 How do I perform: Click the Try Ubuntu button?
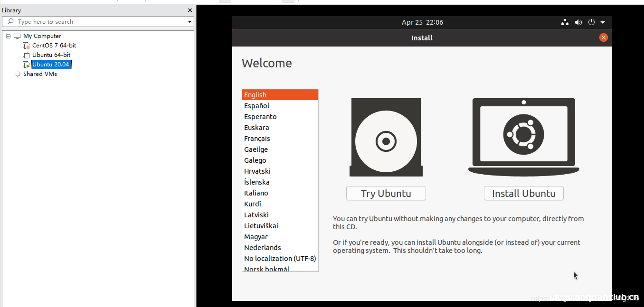coord(386,193)
